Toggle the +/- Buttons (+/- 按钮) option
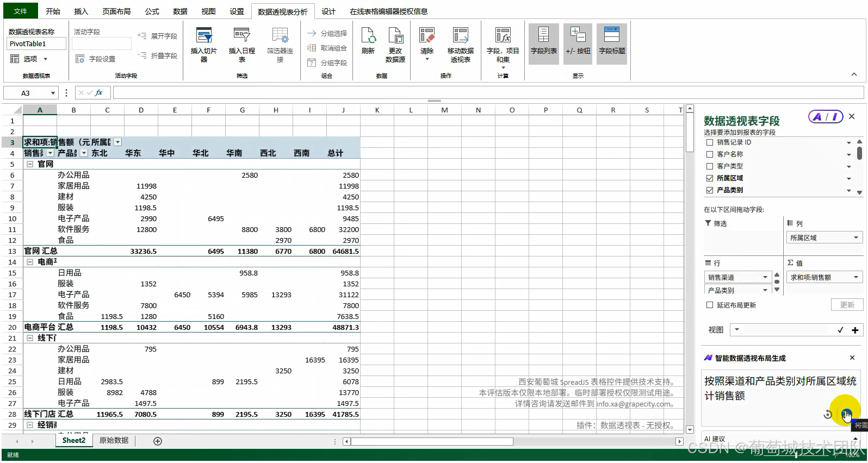 pyautogui.click(x=578, y=43)
